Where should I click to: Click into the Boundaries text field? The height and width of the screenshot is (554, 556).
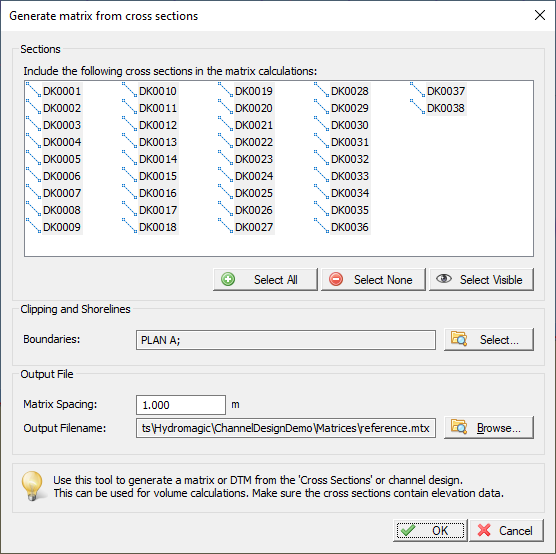pyautogui.click(x=286, y=340)
